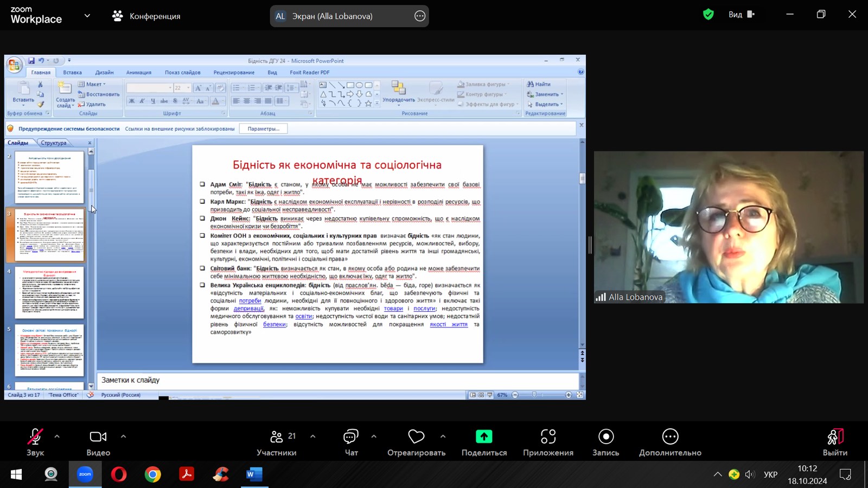
Task: Switch to the Анимация ribbon tab
Action: [139, 72]
